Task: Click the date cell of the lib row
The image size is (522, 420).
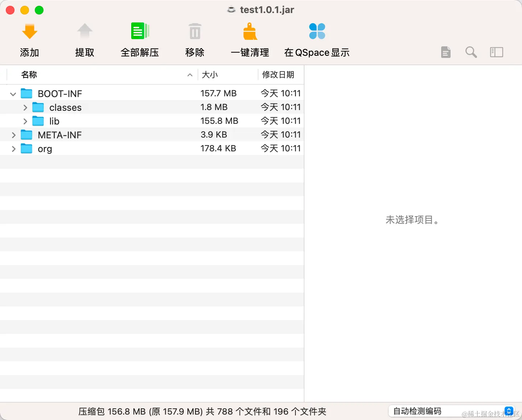Action: [281, 121]
